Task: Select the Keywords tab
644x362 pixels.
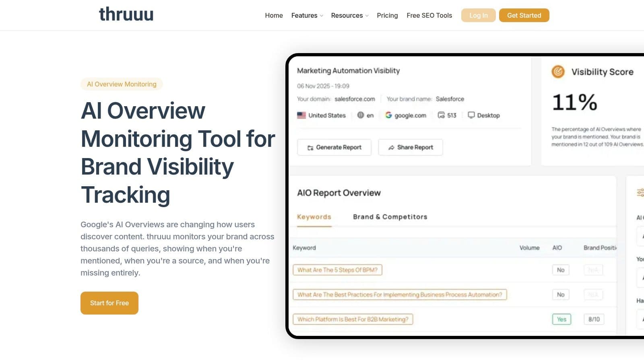Action: 314,217
